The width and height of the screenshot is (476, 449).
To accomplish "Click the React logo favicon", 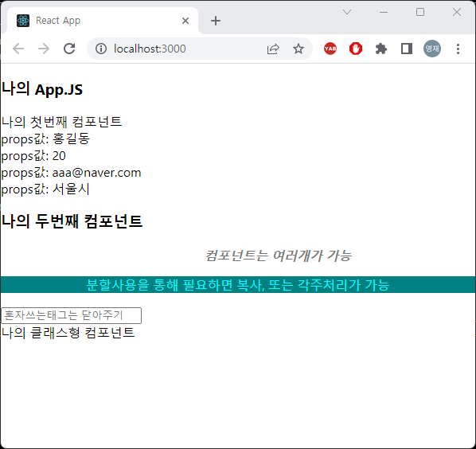I will coord(23,21).
